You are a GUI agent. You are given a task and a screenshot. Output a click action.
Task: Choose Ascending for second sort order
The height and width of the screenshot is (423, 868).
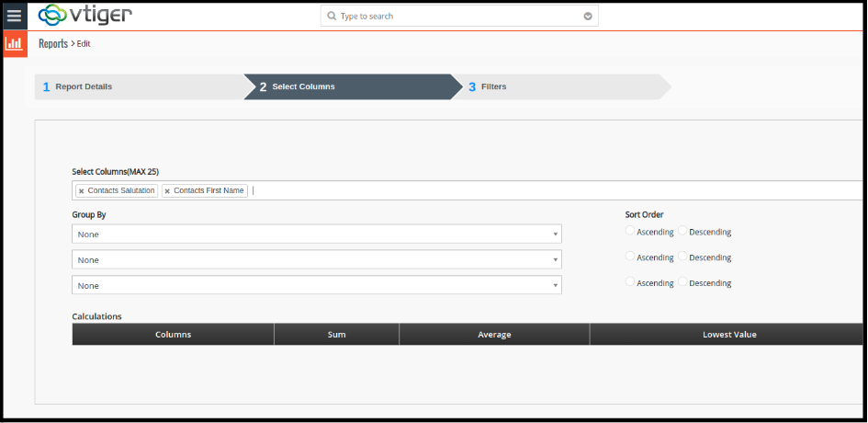[x=630, y=257]
